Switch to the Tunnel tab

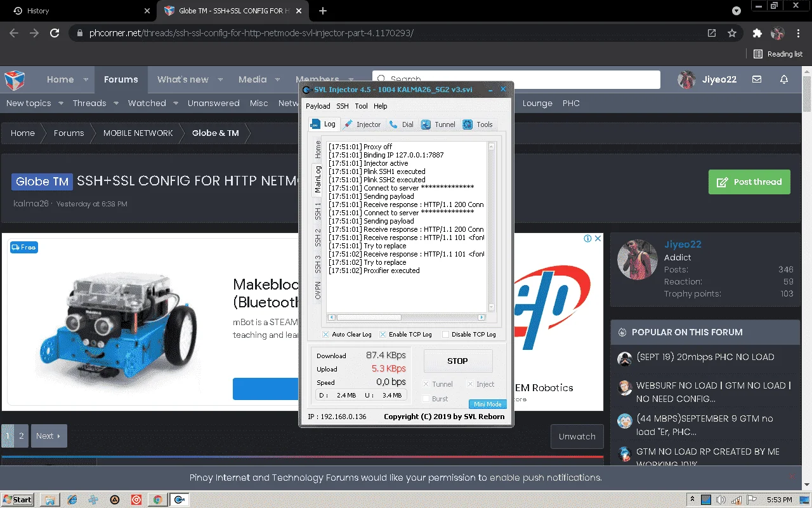pos(438,124)
